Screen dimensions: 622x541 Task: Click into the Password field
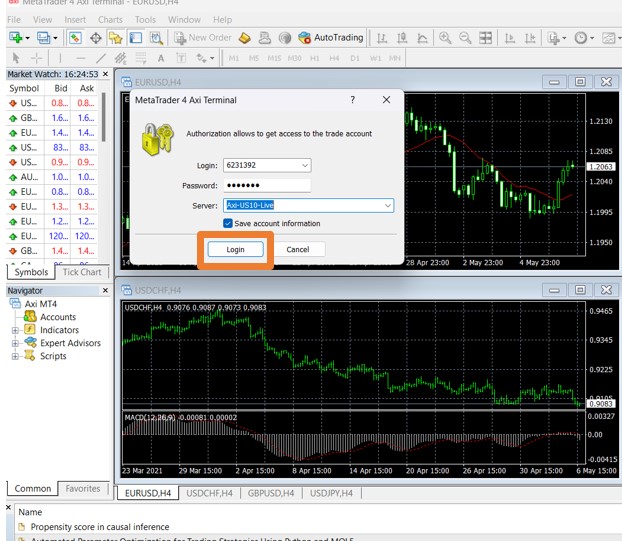tap(267, 185)
